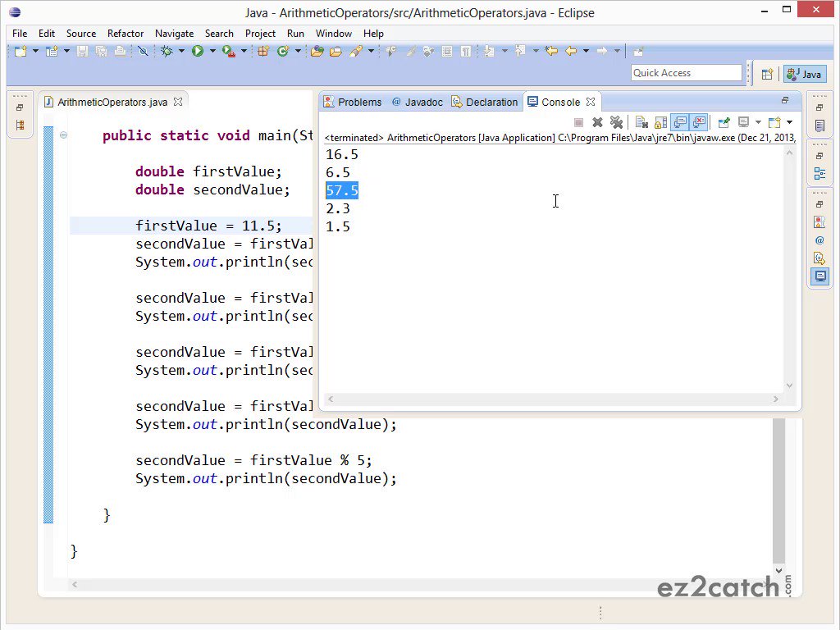Click the Clear Console icon
This screenshot has width=840, height=630.
(x=641, y=123)
